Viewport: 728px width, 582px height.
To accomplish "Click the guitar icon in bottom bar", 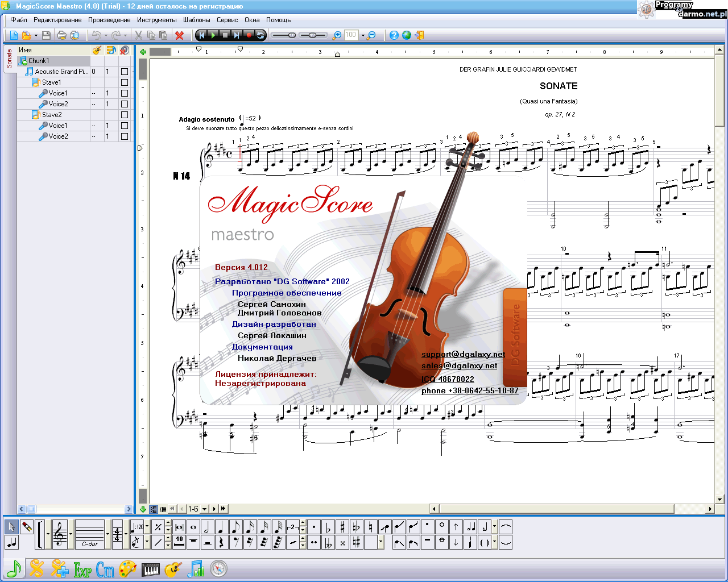I will (173, 569).
